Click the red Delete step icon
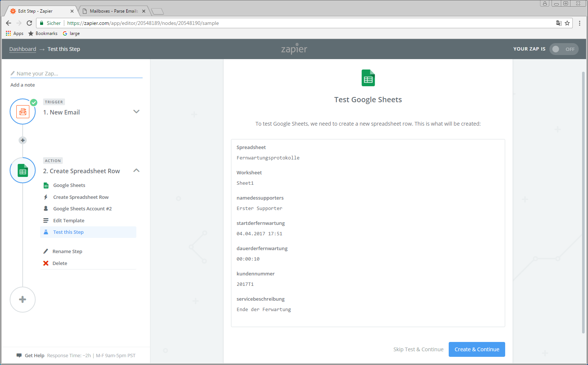This screenshot has width=588, height=365. (x=46, y=263)
